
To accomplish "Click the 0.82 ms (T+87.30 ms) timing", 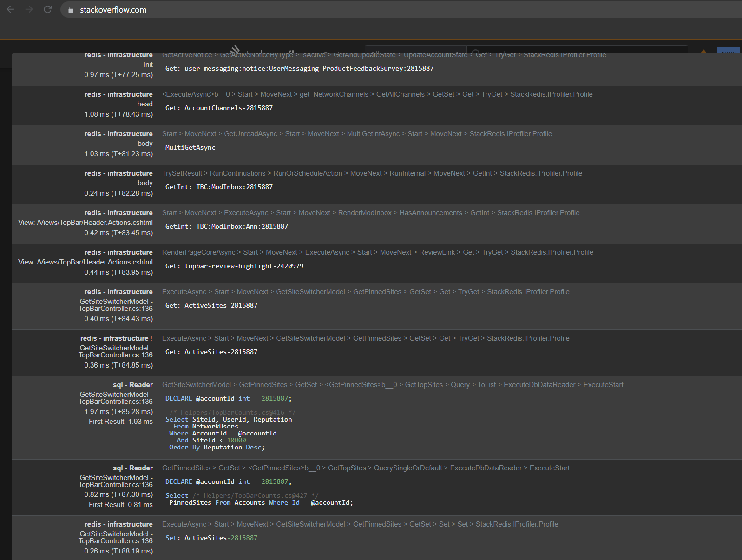I will click(x=118, y=494).
